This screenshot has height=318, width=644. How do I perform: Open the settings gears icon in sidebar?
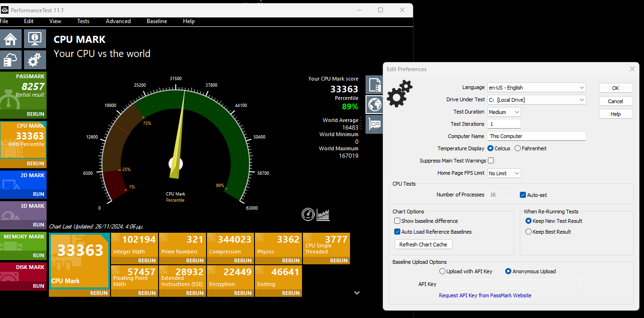coord(35,60)
